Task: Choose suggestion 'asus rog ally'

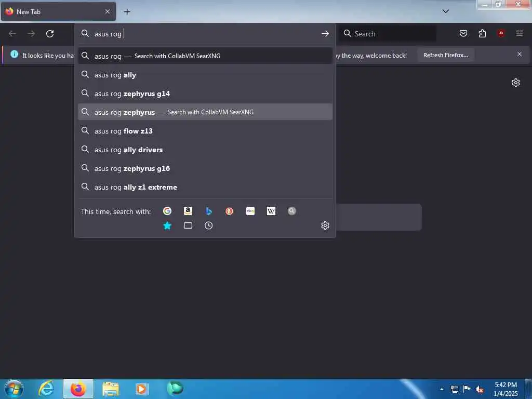Action: click(x=205, y=75)
